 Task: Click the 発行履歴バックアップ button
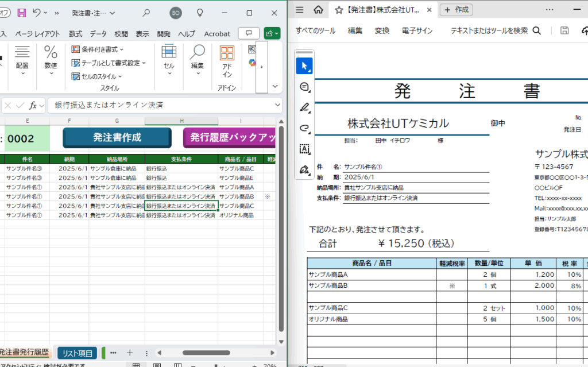click(x=230, y=137)
